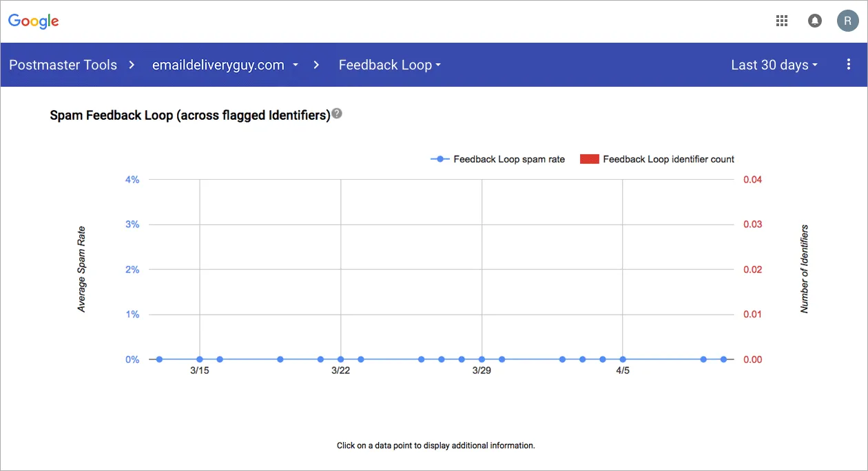Screen dimensions: 868x471
Task: Click the 0.01 identifiers axis label
Action: (x=753, y=315)
